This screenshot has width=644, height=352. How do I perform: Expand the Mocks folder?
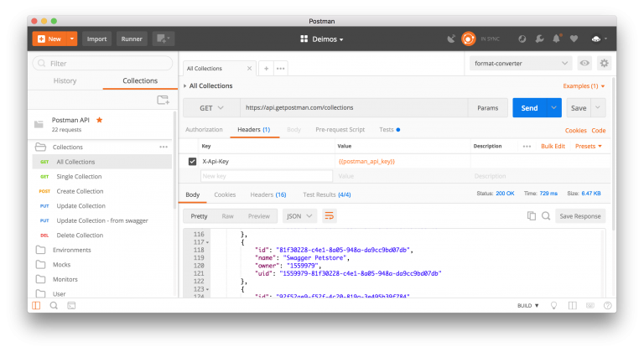point(61,265)
